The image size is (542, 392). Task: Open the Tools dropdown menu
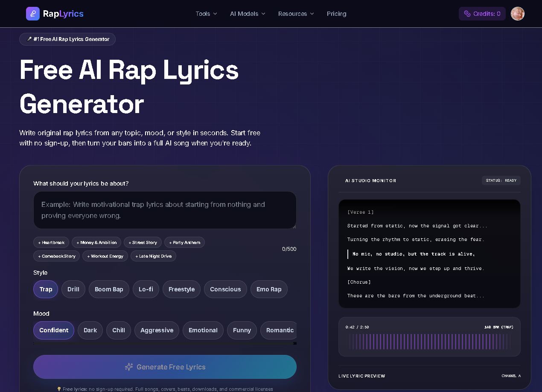[x=207, y=14]
